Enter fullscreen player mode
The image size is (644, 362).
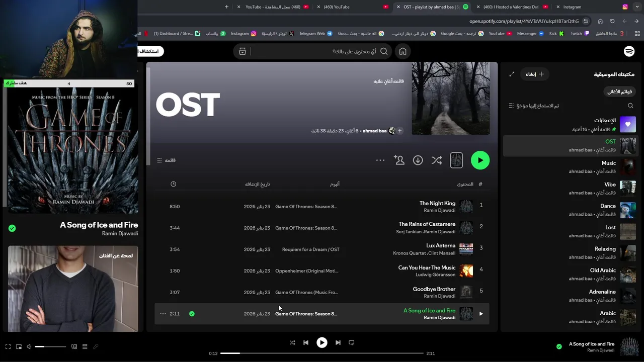[8, 346]
